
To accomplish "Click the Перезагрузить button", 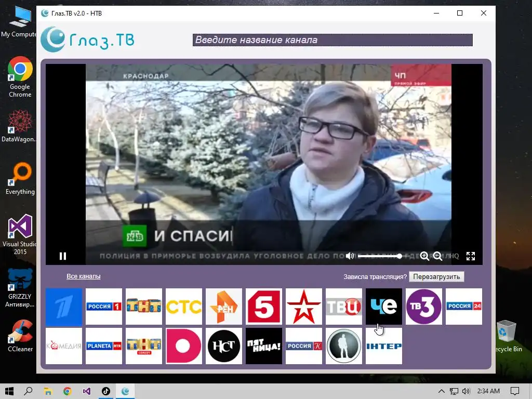I will click(x=436, y=276).
